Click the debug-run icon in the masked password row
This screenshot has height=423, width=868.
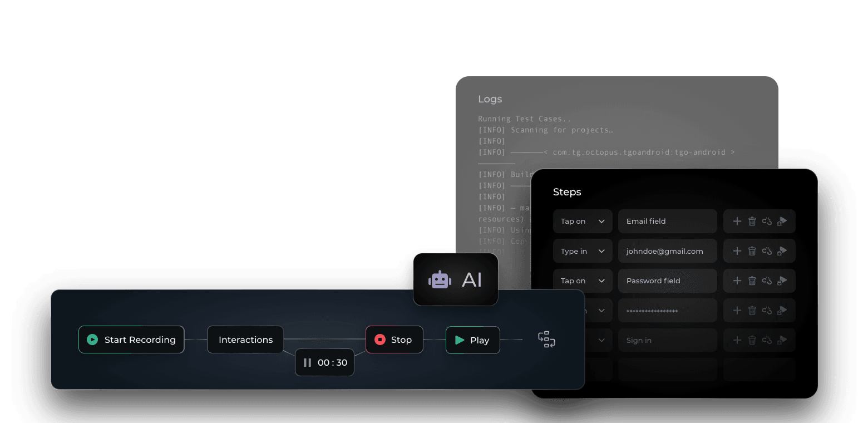(x=782, y=311)
